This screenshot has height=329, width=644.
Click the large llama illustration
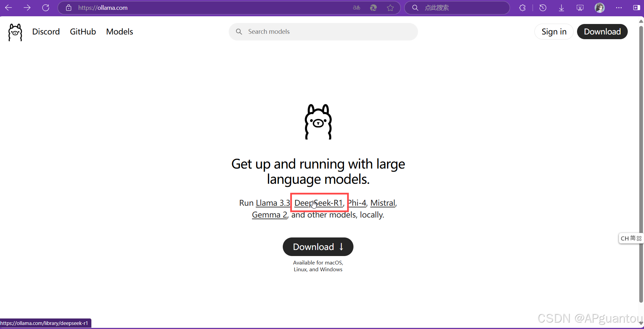(318, 122)
